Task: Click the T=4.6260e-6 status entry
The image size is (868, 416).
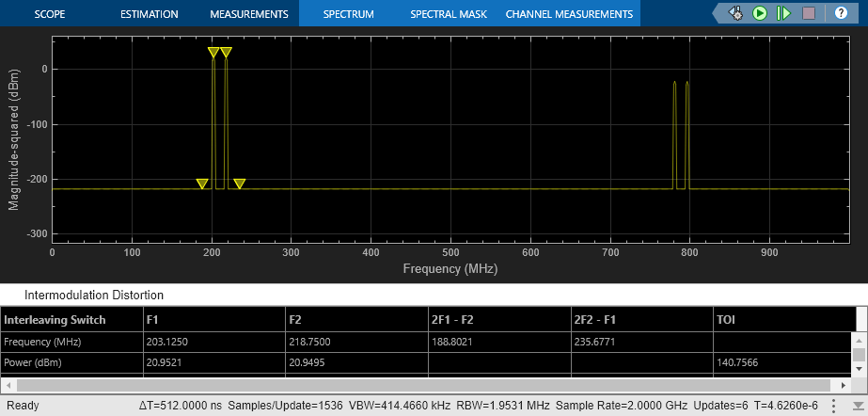Action: [786, 405]
